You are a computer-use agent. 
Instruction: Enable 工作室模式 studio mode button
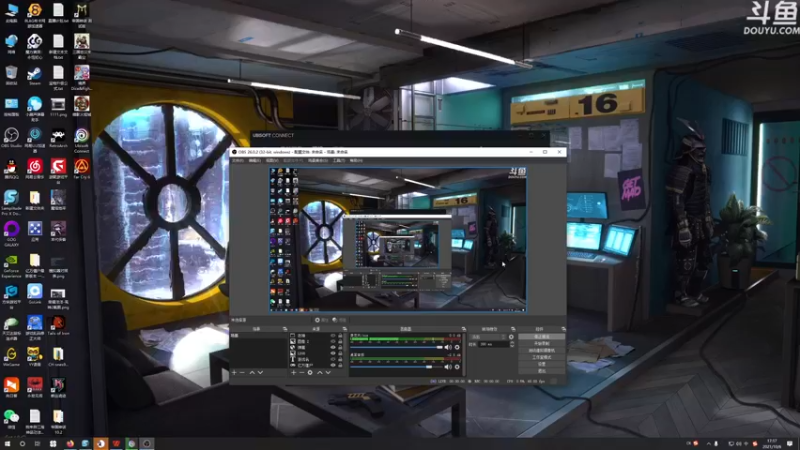pyautogui.click(x=541, y=357)
